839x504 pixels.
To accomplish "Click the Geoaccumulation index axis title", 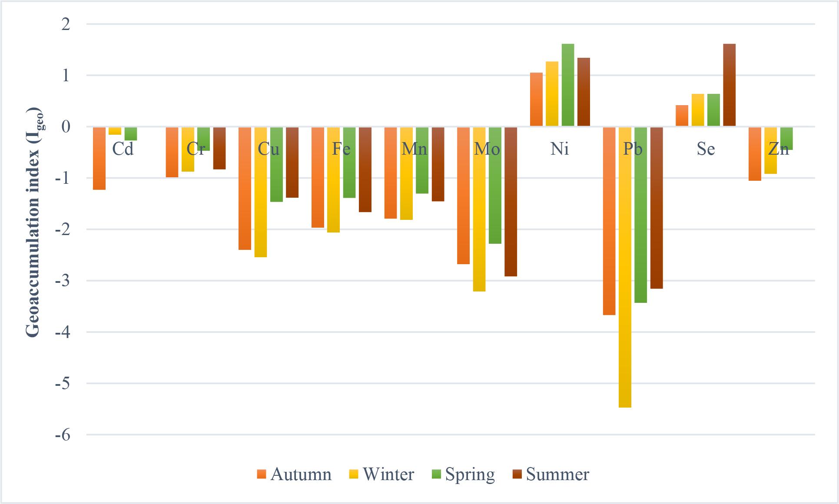I will [x=33, y=222].
